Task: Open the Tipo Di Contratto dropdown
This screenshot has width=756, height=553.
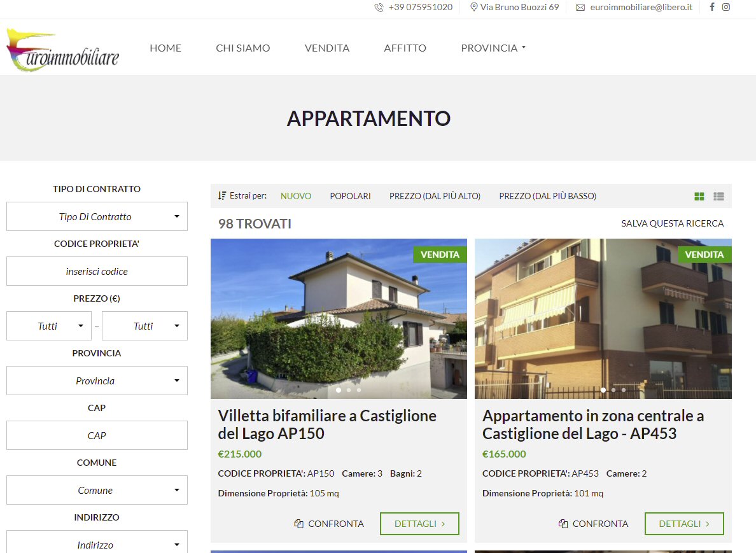Action: (x=97, y=216)
